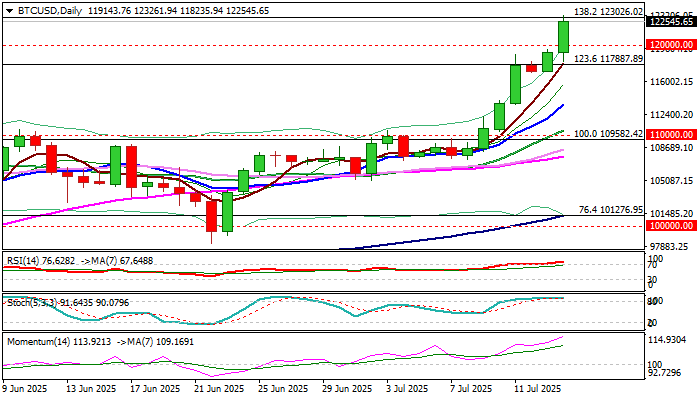Screen dimensions: 700x400
Task: Click the current price tag 122545.65
Action: (x=672, y=22)
